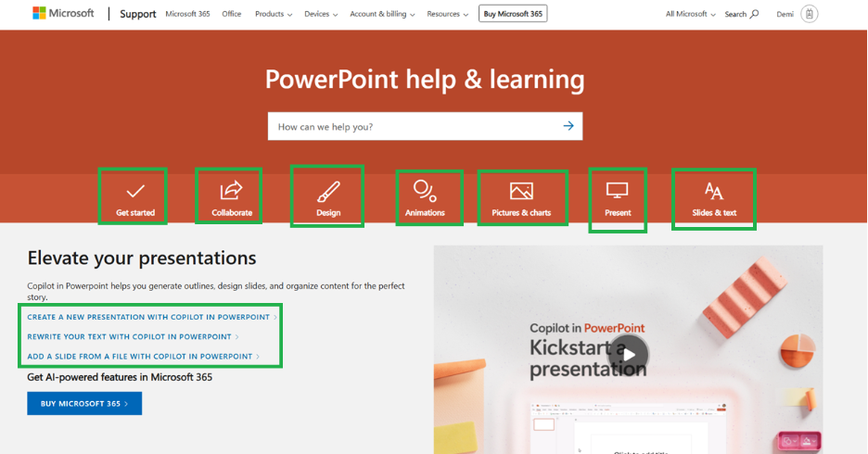Screen dimensions: 868x454
Task: Click Get AI-powered features in Microsoft 365 text
Action: pyautogui.click(x=120, y=377)
